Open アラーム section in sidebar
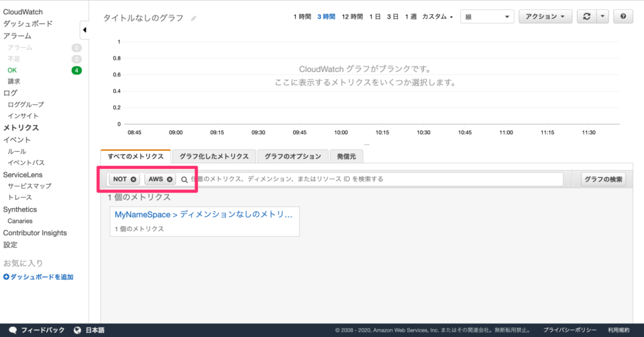The height and width of the screenshot is (337, 644). coord(17,36)
